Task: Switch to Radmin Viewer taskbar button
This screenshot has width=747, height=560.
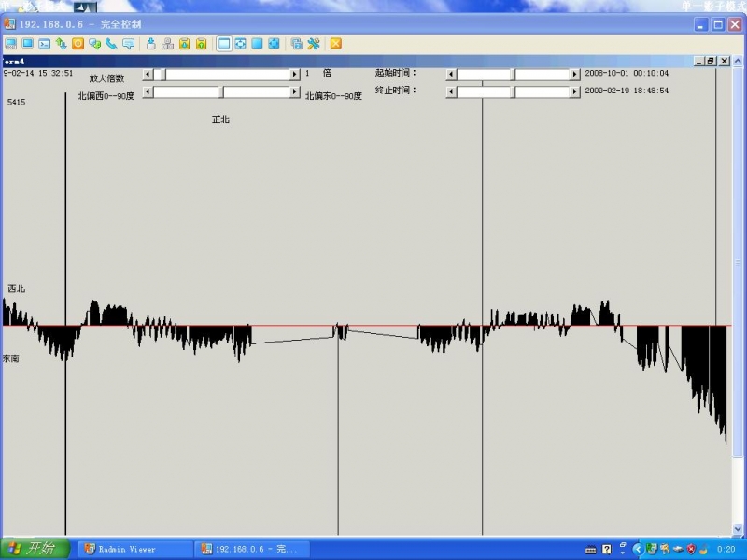Action: 134,549
